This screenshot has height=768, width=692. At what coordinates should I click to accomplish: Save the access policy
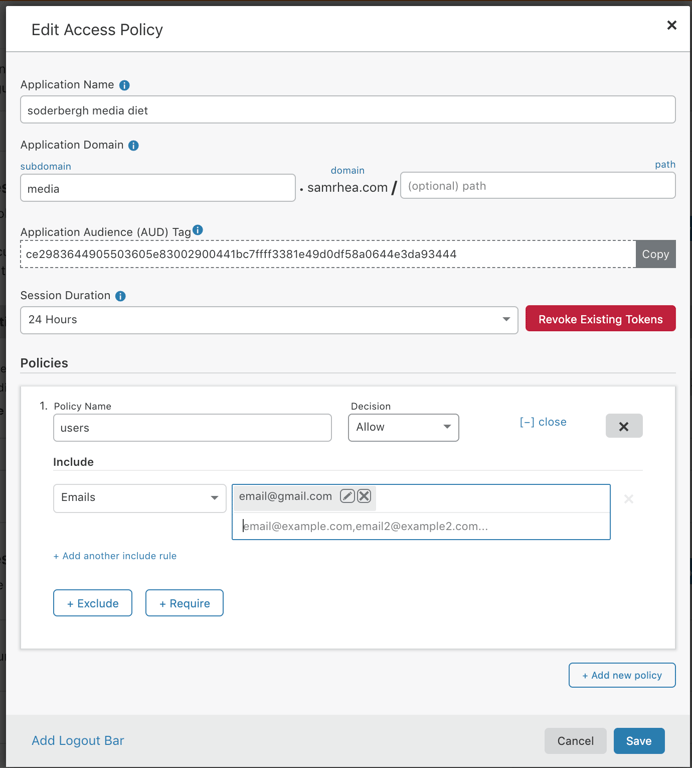click(x=639, y=741)
